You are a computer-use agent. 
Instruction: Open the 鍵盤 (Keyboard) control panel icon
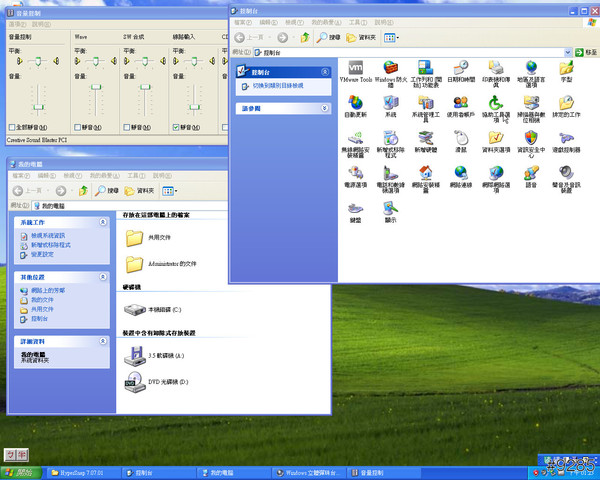[x=355, y=207]
